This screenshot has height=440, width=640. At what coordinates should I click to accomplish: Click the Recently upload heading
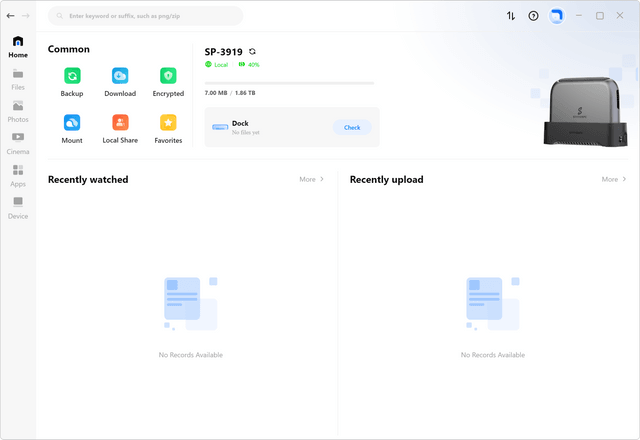(387, 180)
